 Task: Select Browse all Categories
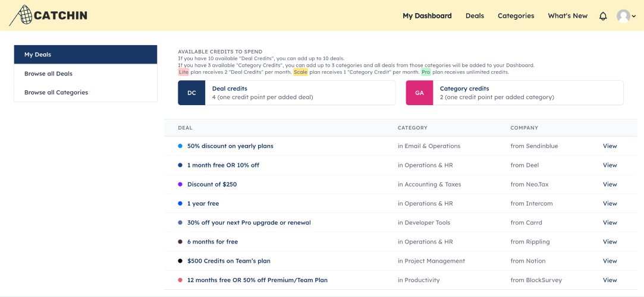pyautogui.click(x=86, y=92)
